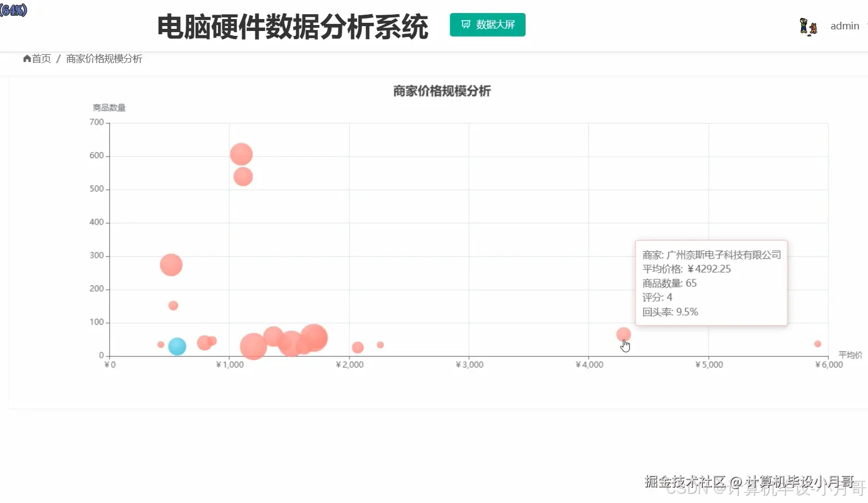Image resolution: width=868 pixels, height=503 pixels.
Task: Go to 首页 breadcrumb link
Action: click(41, 59)
